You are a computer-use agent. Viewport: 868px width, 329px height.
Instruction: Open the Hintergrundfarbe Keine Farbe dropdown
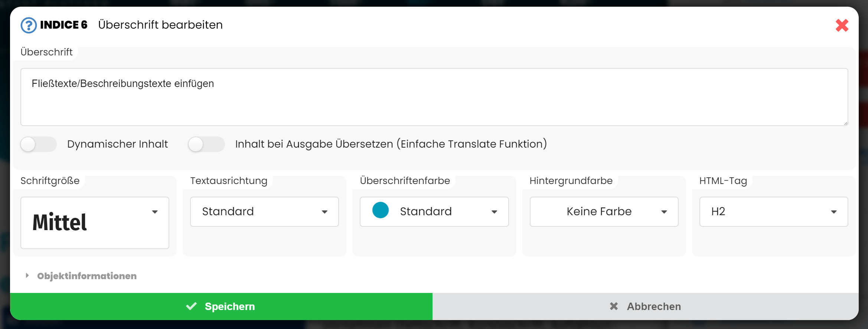pos(604,212)
